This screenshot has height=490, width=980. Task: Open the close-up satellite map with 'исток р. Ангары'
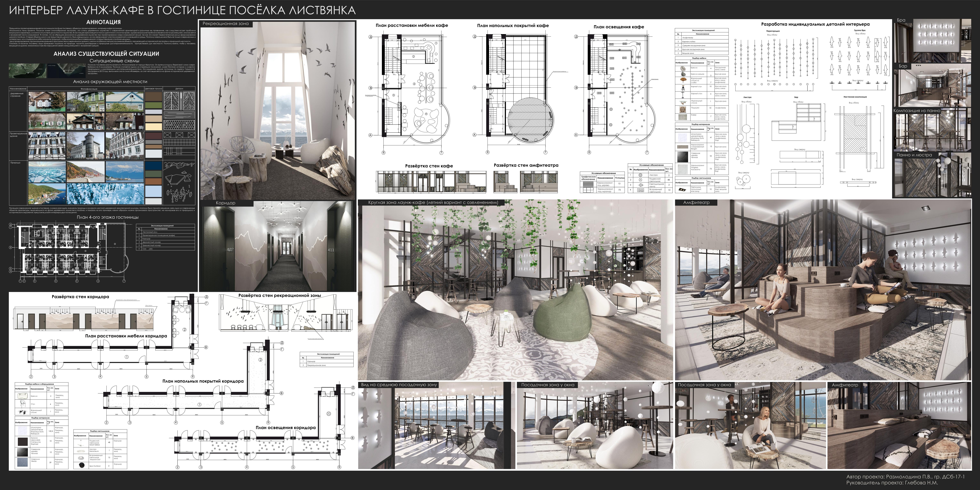click(67, 71)
